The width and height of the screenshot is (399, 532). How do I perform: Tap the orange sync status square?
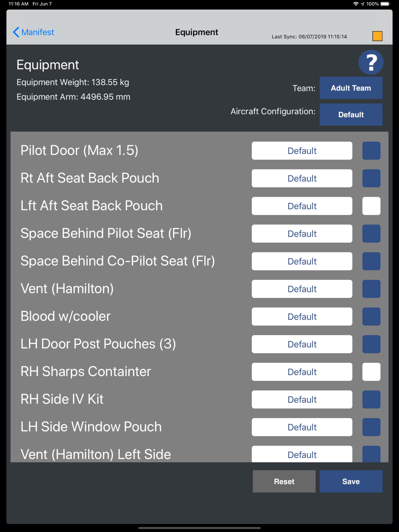coord(377,36)
